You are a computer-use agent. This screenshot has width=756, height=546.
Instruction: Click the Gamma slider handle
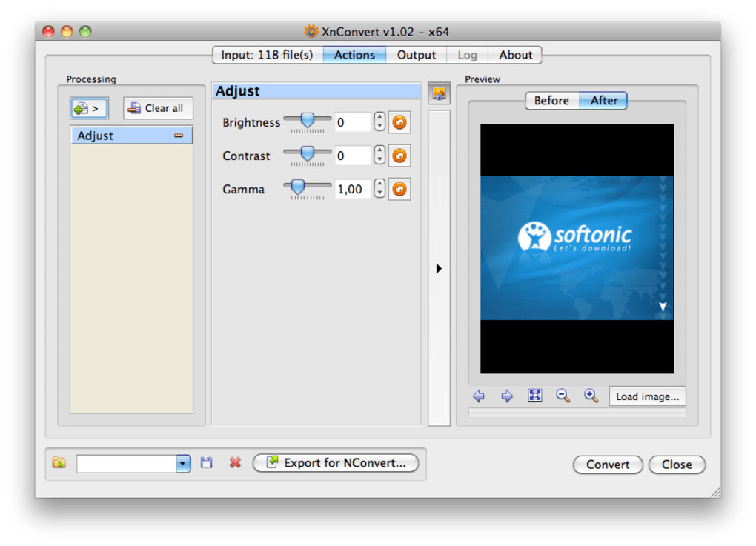[297, 187]
